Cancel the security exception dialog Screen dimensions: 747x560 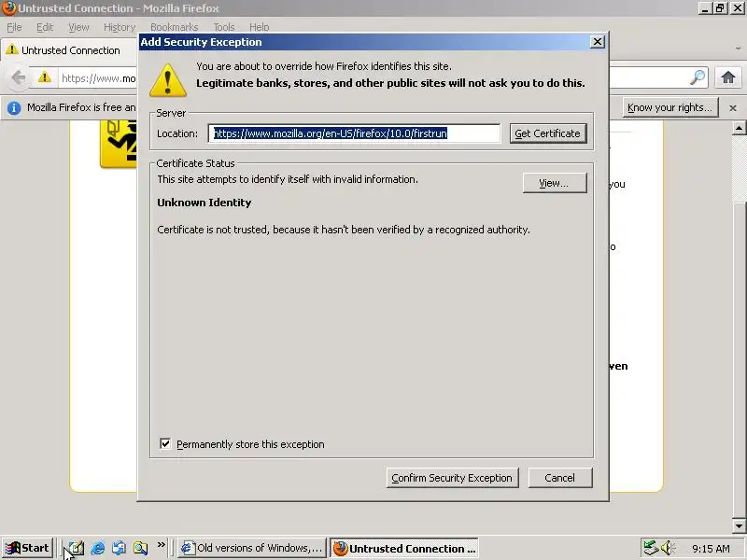(x=560, y=478)
